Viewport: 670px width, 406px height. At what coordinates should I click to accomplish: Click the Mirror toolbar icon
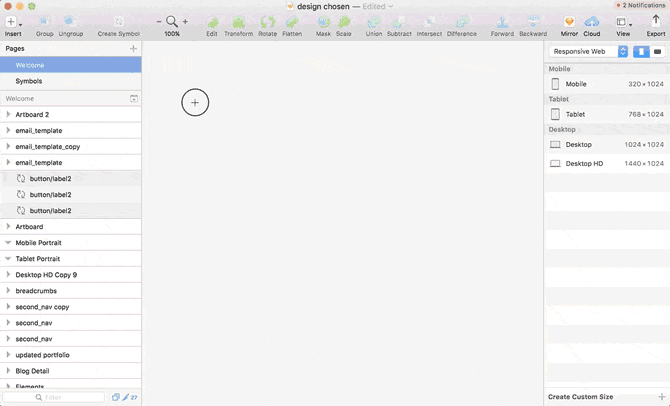569,22
